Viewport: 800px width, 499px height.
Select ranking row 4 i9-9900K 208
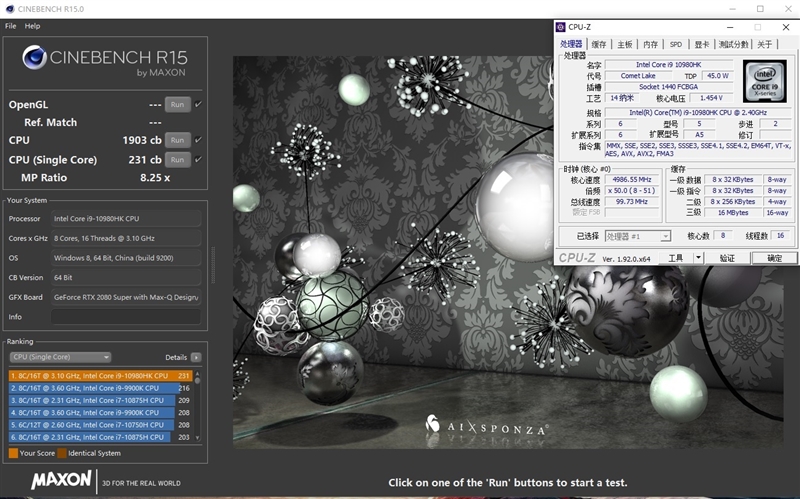[x=99, y=413]
